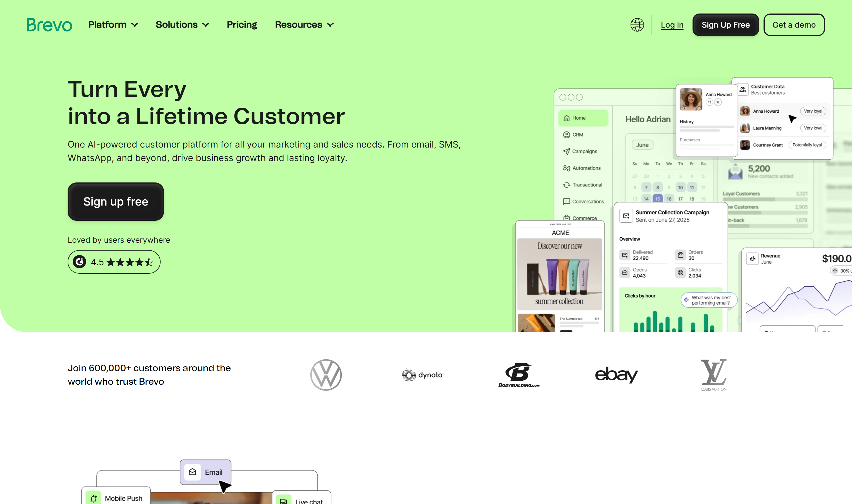Click the globe language selector icon

[637, 25]
